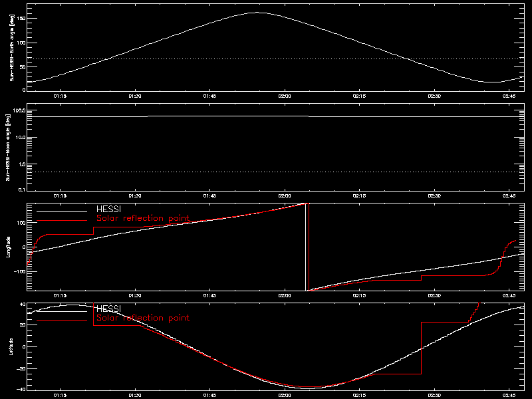The image size is (532, 399).
Task: Click the -40 tick on Latitude axis
Action: tap(21, 389)
